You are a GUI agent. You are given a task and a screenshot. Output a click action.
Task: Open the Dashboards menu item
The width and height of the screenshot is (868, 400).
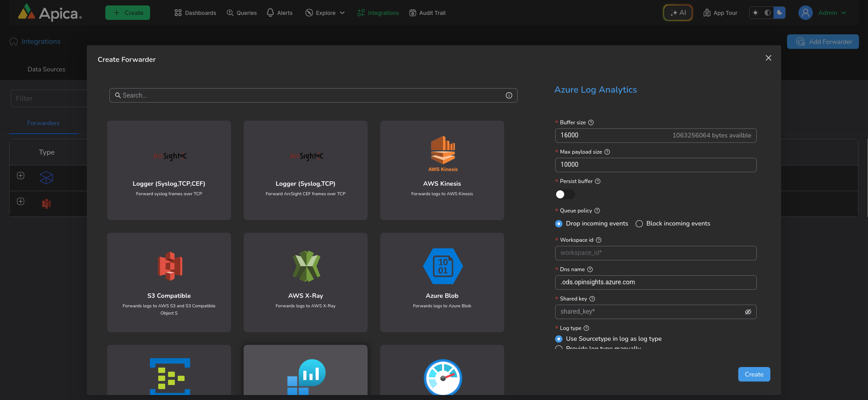click(x=195, y=13)
